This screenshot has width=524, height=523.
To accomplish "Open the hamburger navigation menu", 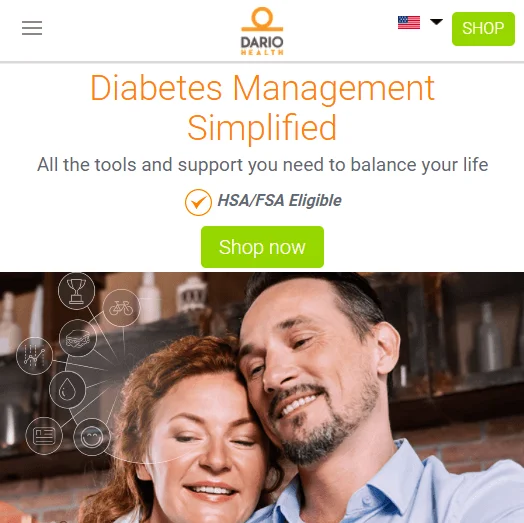I will click(32, 28).
